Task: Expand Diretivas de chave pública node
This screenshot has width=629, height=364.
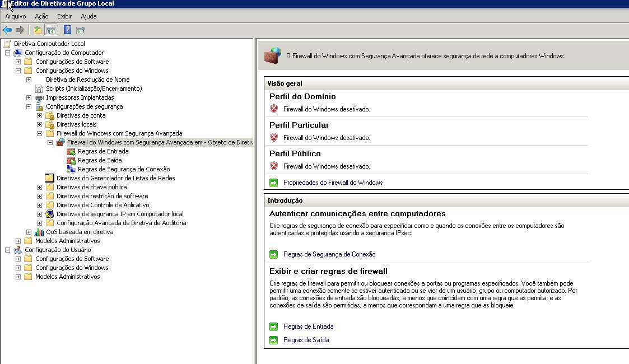Action: click(x=39, y=187)
